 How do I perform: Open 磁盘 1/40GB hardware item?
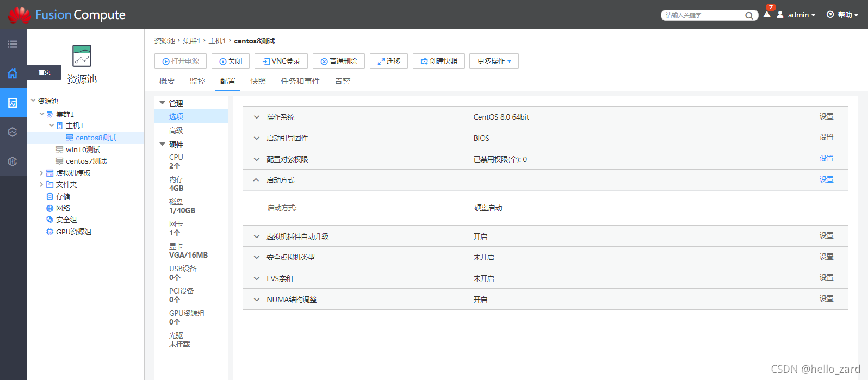pos(182,206)
